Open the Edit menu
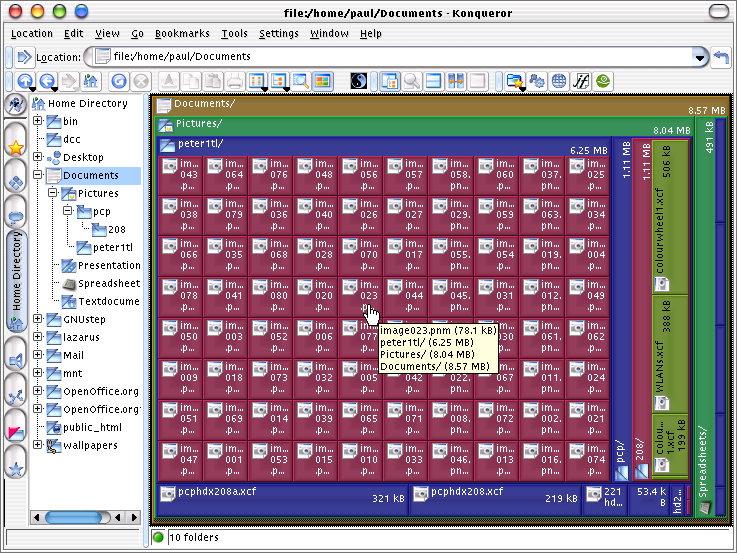Screen dimensions: 737x553 tap(74, 33)
